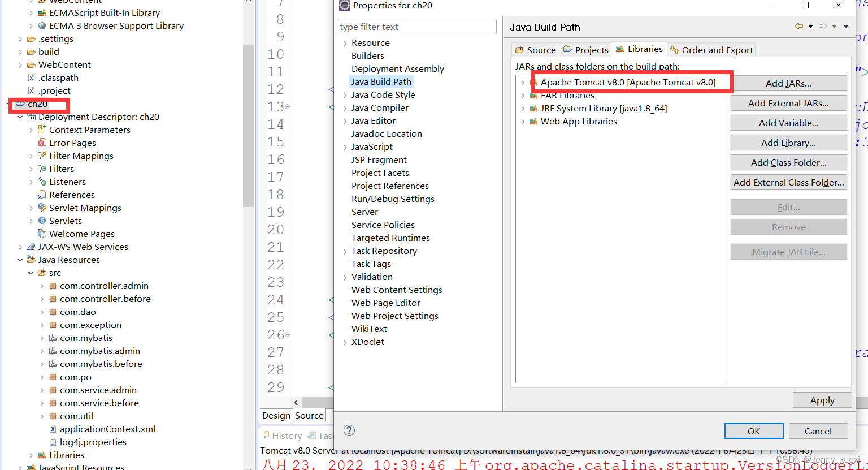Image resolution: width=868 pixels, height=470 pixels.
Task: Click Add JARs... button
Action: click(788, 83)
